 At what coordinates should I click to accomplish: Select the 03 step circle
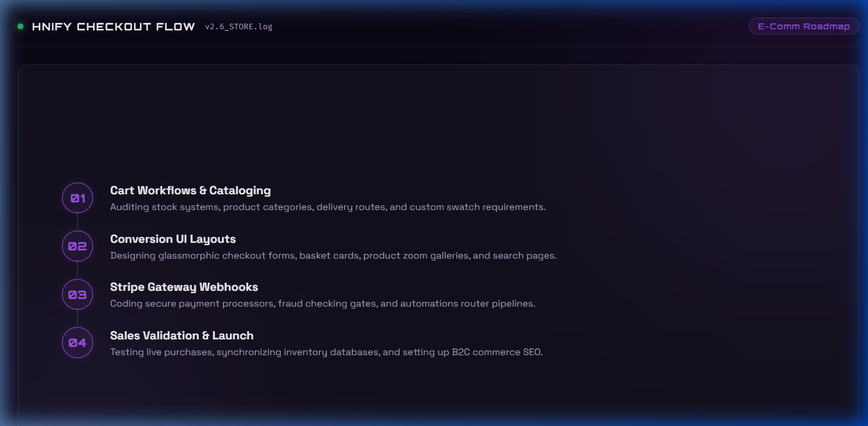point(77,294)
